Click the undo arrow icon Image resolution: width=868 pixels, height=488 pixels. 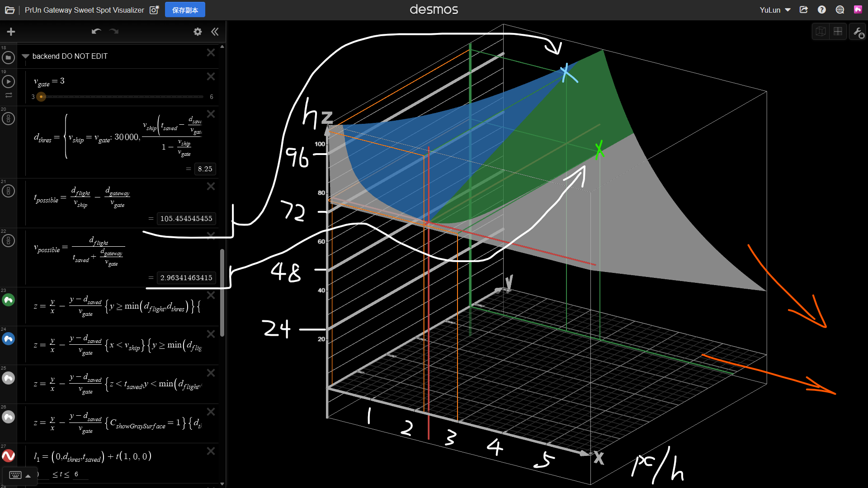(96, 31)
